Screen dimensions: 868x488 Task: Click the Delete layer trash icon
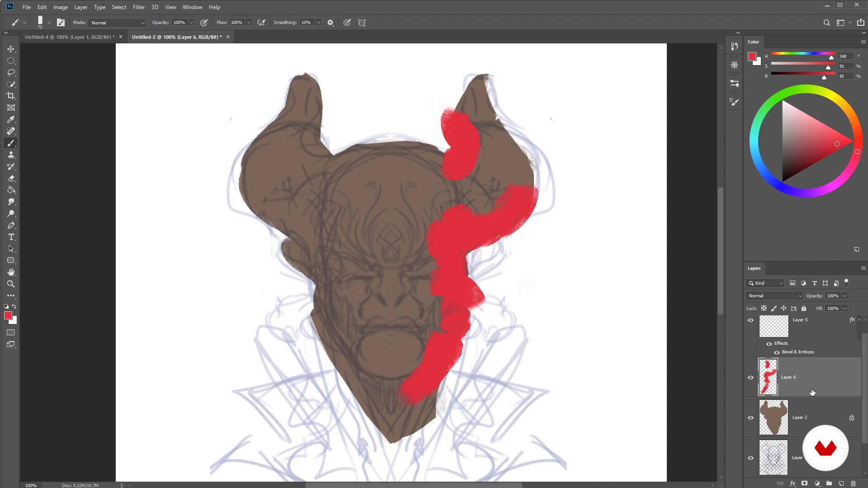click(853, 483)
